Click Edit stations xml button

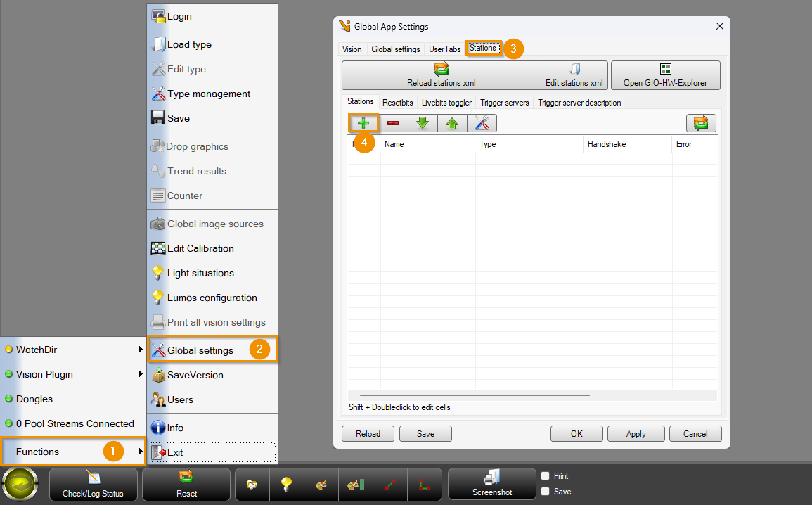click(574, 75)
